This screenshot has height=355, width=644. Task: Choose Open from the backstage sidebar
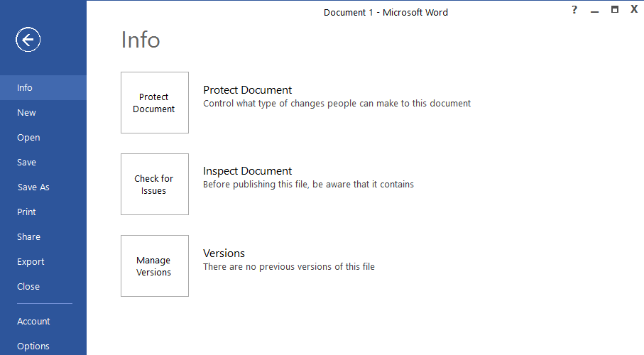[28, 138]
